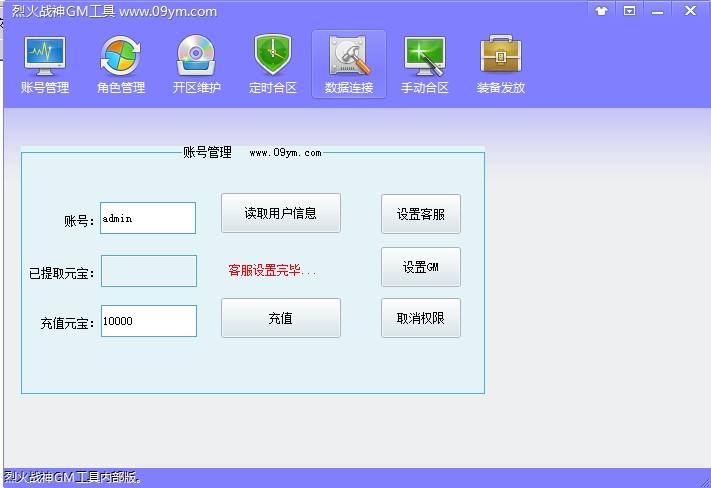Open the 装备发放 briefcase icon
Image resolution: width=711 pixels, height=488 pixels.
[501, 63]
